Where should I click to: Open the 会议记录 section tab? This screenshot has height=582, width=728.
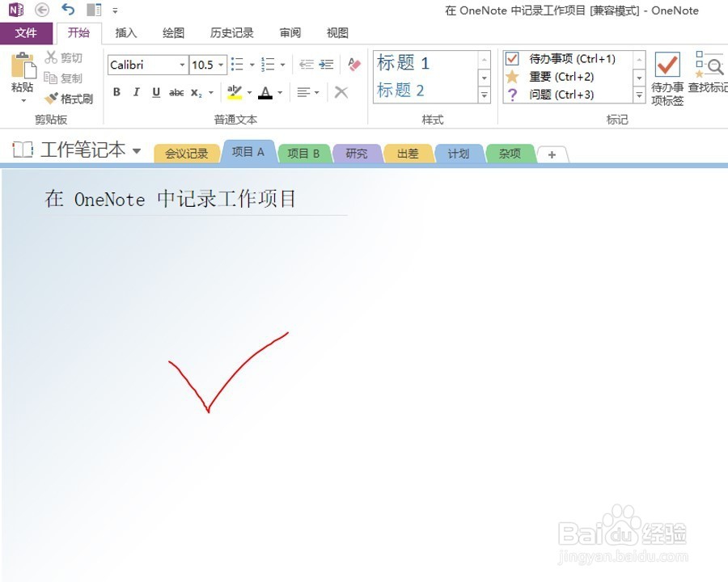point(187,154)
